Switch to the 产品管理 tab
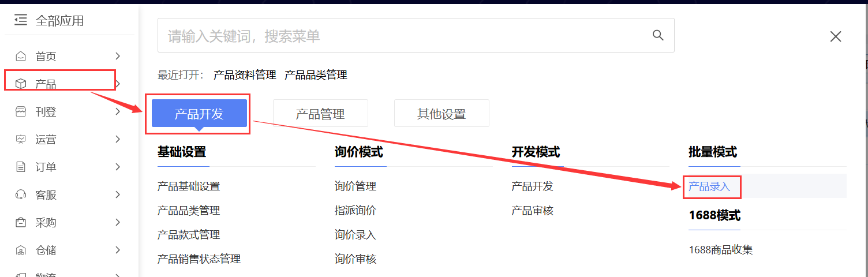This screenshot has width=868, height=277. point(320,114)
